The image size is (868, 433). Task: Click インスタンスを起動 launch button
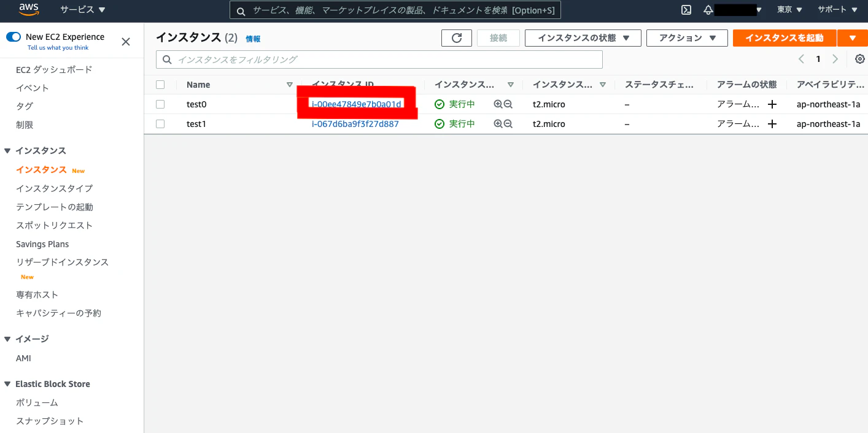785,38
